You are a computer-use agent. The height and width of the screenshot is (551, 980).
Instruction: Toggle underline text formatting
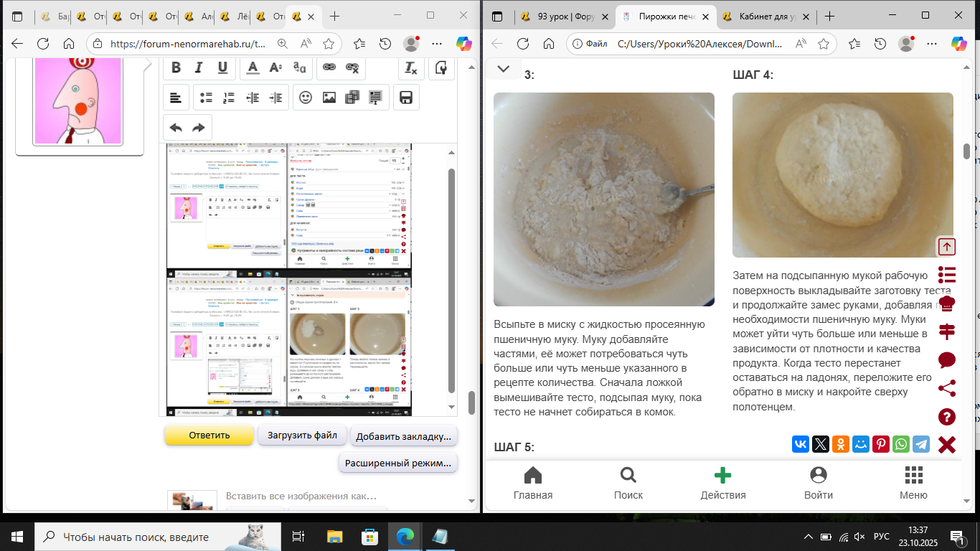pyautogui.click(x=222, y=67)
